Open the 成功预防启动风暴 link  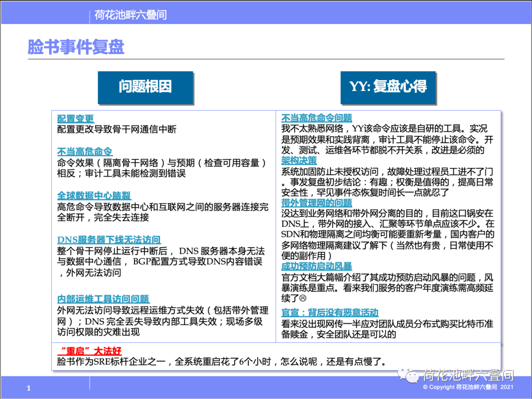click(317, 267)
